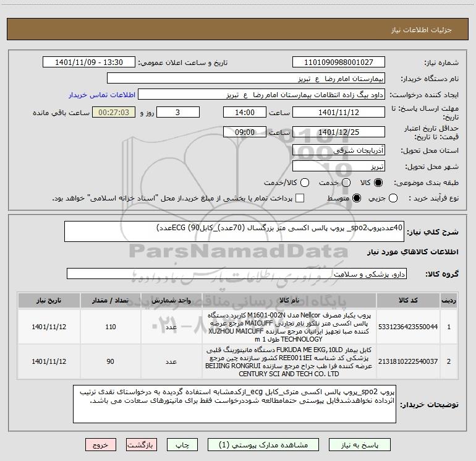Select the کالا radio button

pos(378,183)
